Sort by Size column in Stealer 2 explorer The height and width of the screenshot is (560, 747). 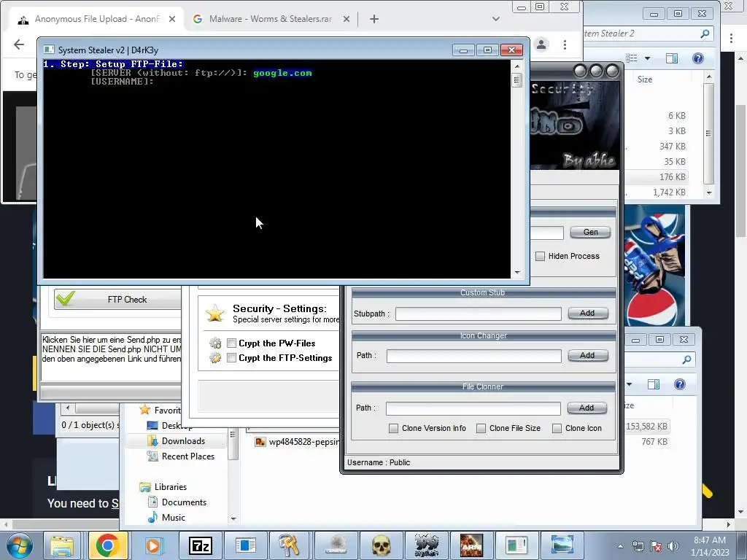pos(645,79)
